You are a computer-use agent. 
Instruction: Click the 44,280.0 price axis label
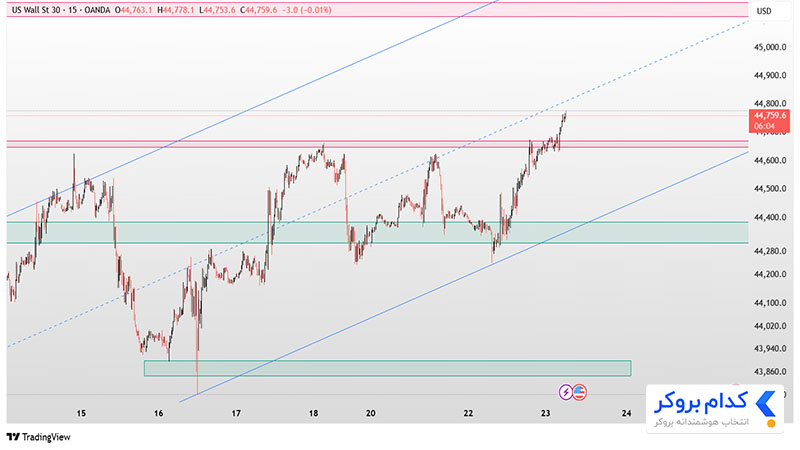click(770, 251)
